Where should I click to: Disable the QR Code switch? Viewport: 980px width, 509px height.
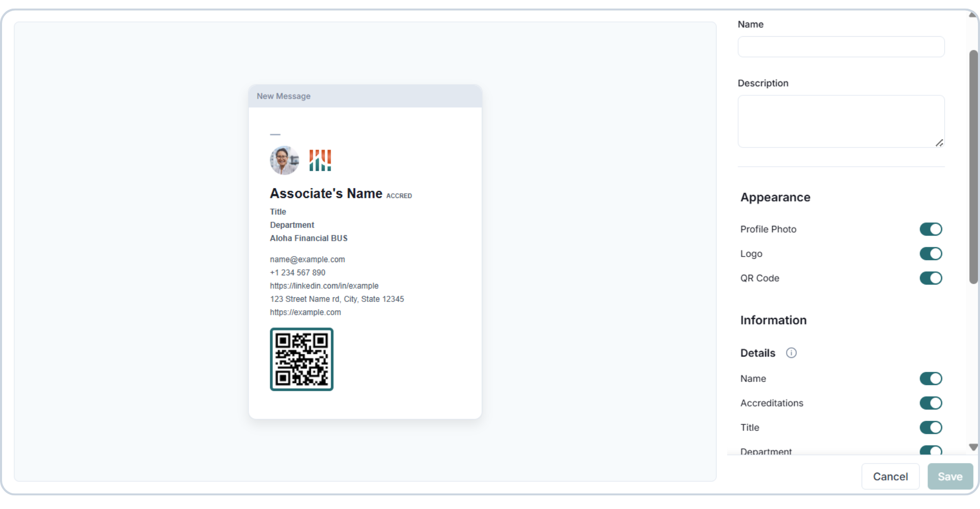[930, 278]
